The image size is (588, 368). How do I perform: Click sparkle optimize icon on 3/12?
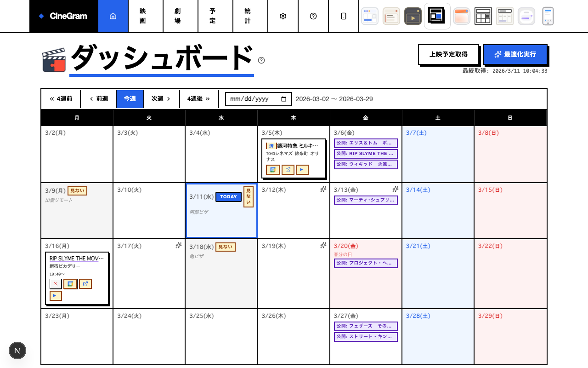point(323,189)
